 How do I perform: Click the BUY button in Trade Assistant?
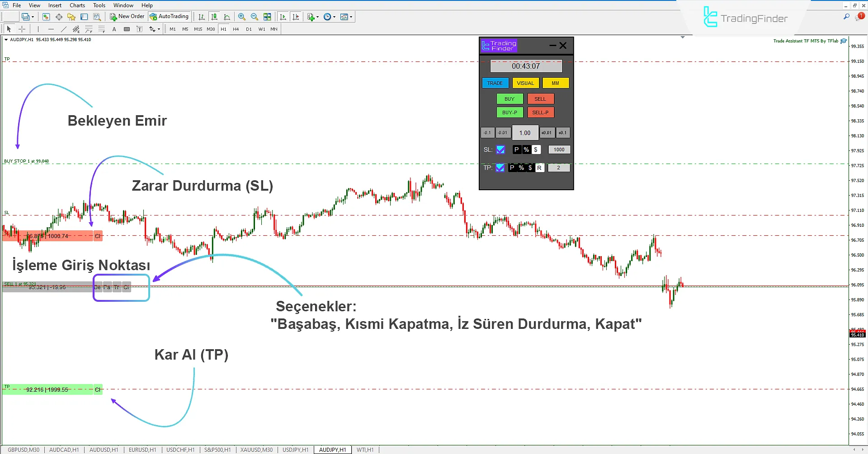pos(509,98)
